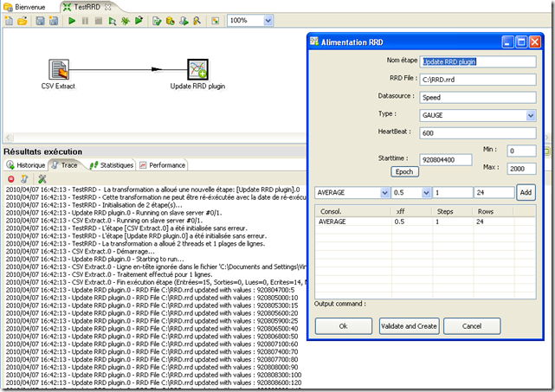The image size is (555, 392).
Task: Select the TestRRD tab
Action: click(87, 7)
